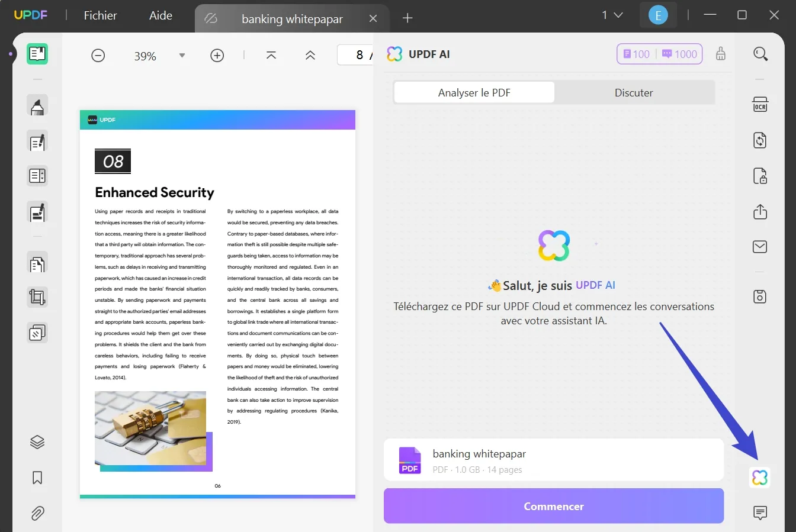Select the banking whitepapar file card
This screenshot has height=532, width=796.
tap(554, 460)
